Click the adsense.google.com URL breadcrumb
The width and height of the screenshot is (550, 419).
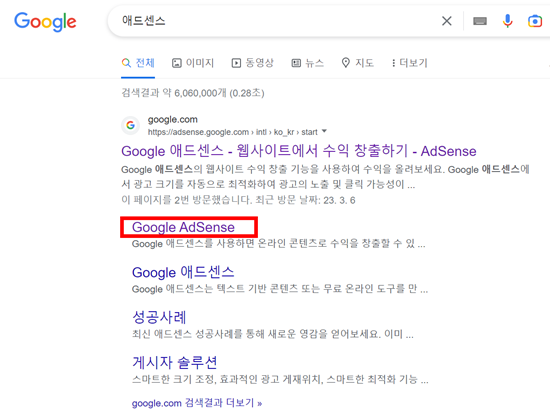click(x=233, y=132)
